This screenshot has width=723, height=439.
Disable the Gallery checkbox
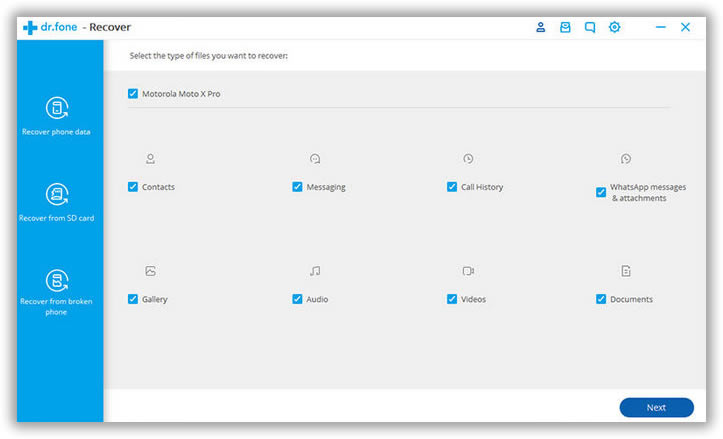click(x=133, y=299)
